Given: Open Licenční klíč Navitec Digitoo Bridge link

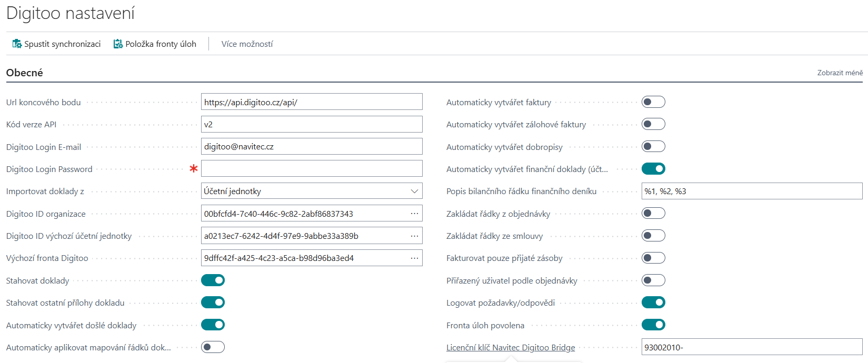Looking at the screenshot, I should pos(511,347).
